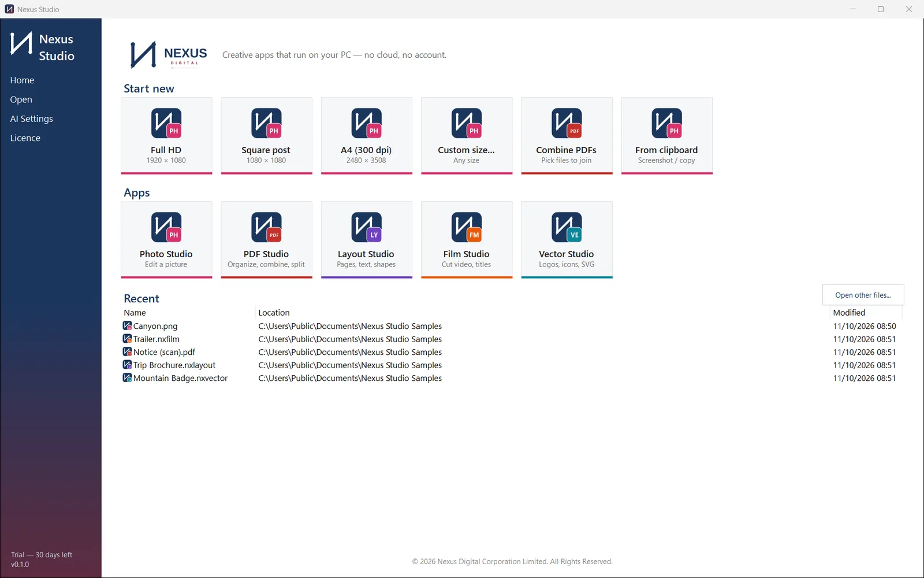924x578 pixels.
Task: Launch the PDF Studio app
Action: tap(266, 239)
